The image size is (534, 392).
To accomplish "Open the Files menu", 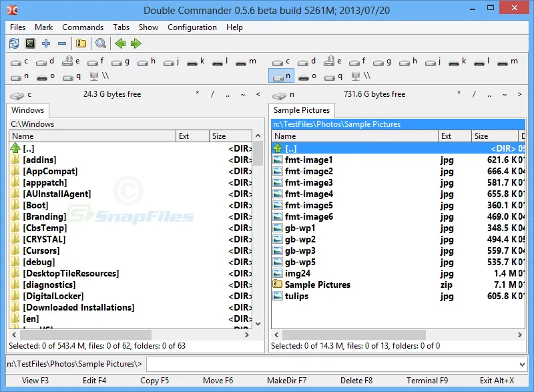I will [x=17, y=27].
